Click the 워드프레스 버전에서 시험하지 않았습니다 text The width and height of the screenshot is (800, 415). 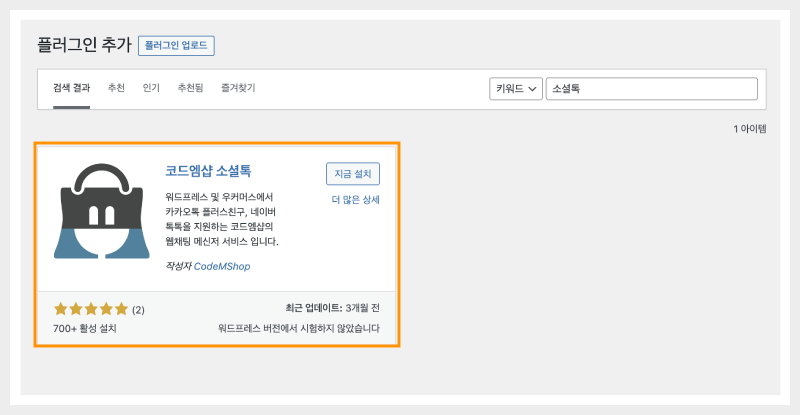298,328
